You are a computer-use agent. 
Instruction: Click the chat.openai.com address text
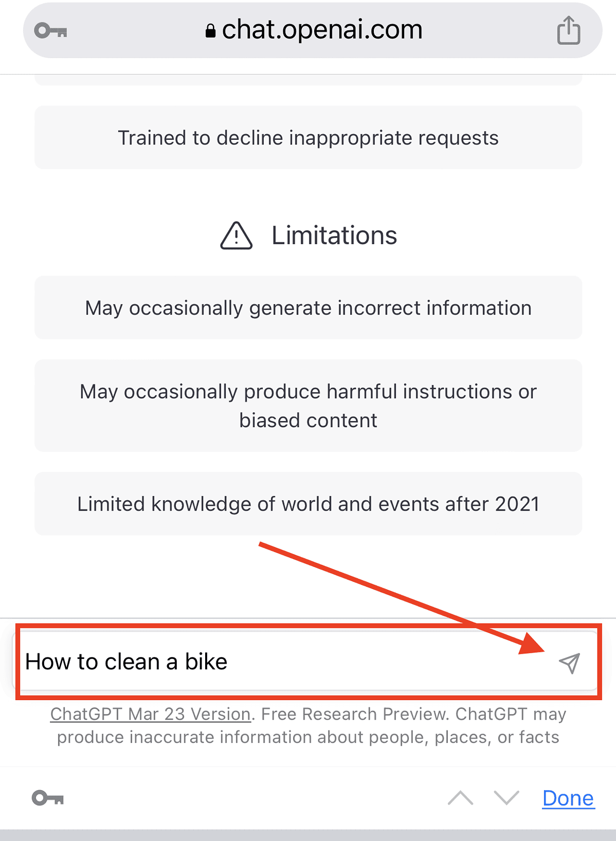(x=322, y=30)
